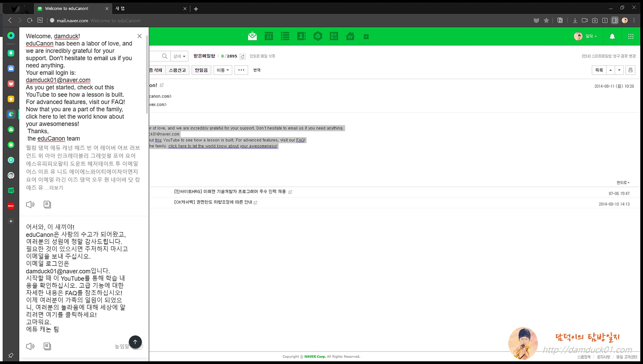Open the address book contact icon

coord(301,36)
